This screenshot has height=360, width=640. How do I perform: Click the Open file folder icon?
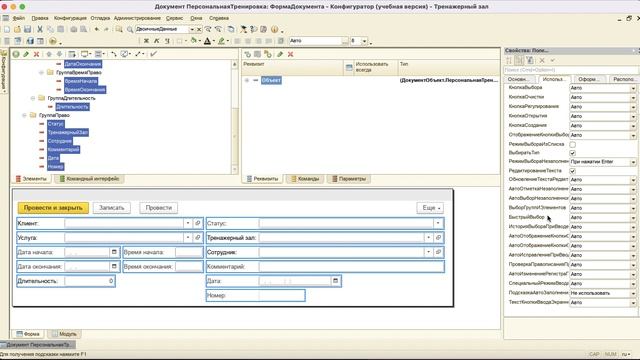(x=17, y=29)
